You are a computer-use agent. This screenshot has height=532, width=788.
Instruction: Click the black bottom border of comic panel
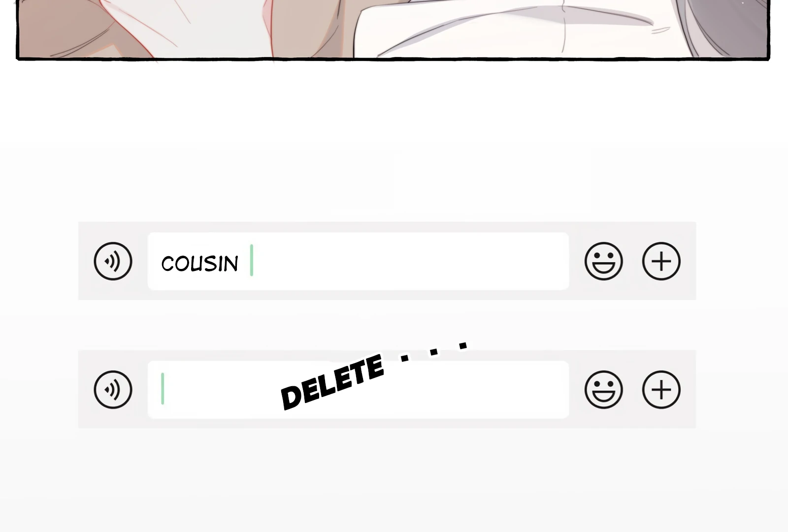click(x=393, y=59)
